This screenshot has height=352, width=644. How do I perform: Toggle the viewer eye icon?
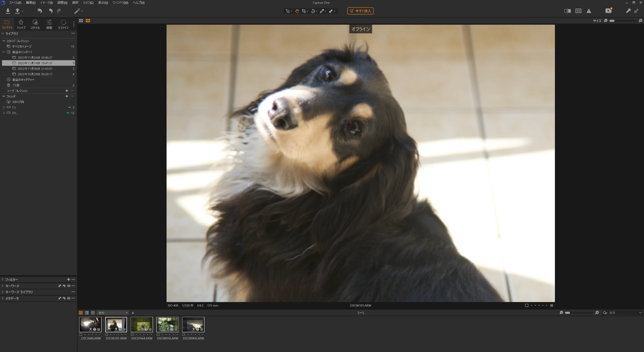click(x=88, y=21)
